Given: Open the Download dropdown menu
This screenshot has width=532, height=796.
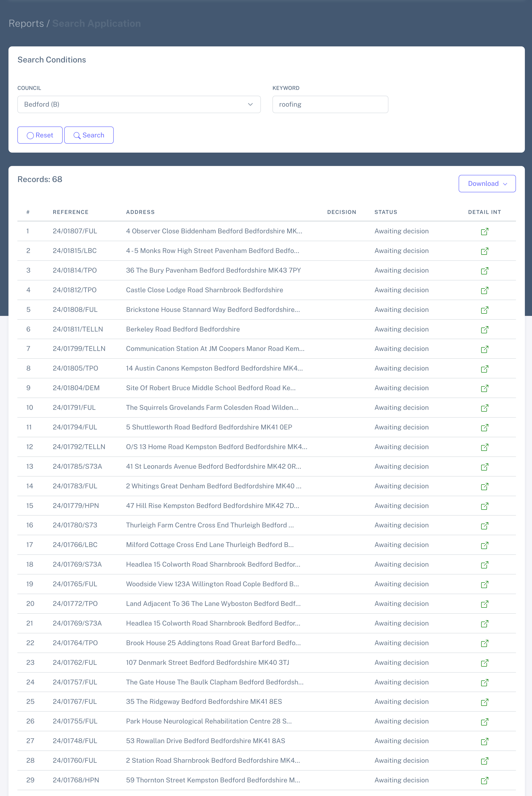Looking at the screenshot, I should click(487, 184).
